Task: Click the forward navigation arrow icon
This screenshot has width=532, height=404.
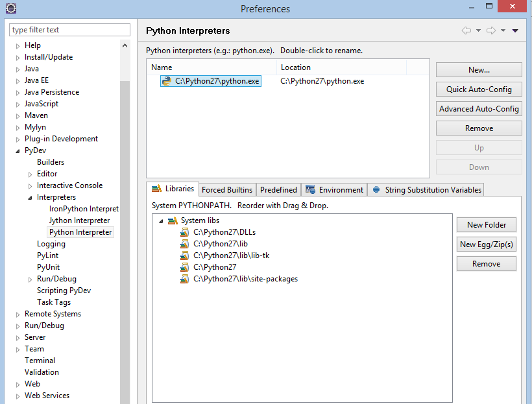Action: (491, 30)
